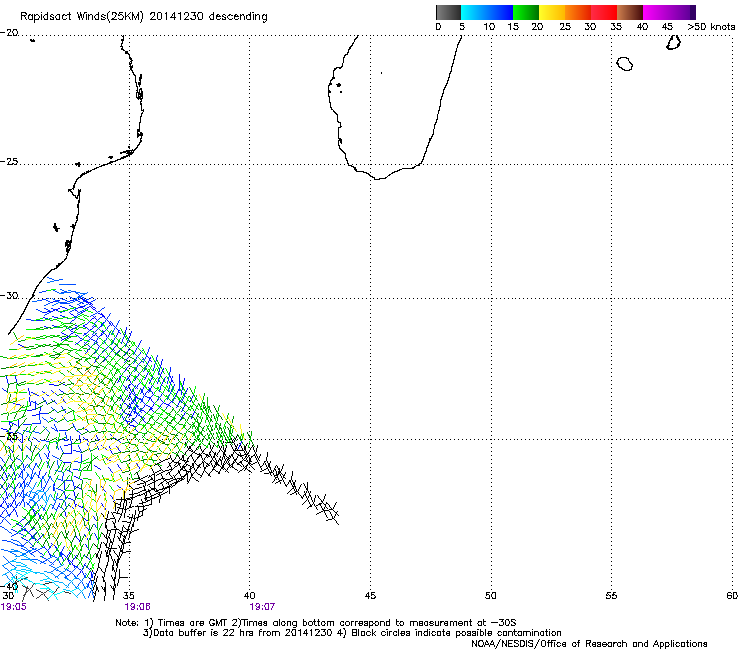Click the latitude label -20
This screenshot has height=650, width=740.
pyautogui.click(x=9, y=33)
